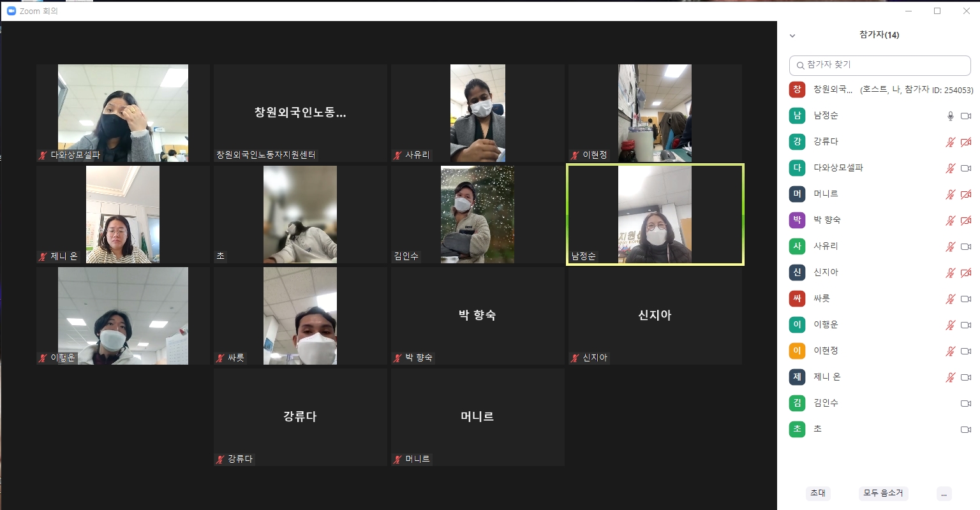
Task: Select 다와상모셀파 video tile
Action: click(123, 113)
